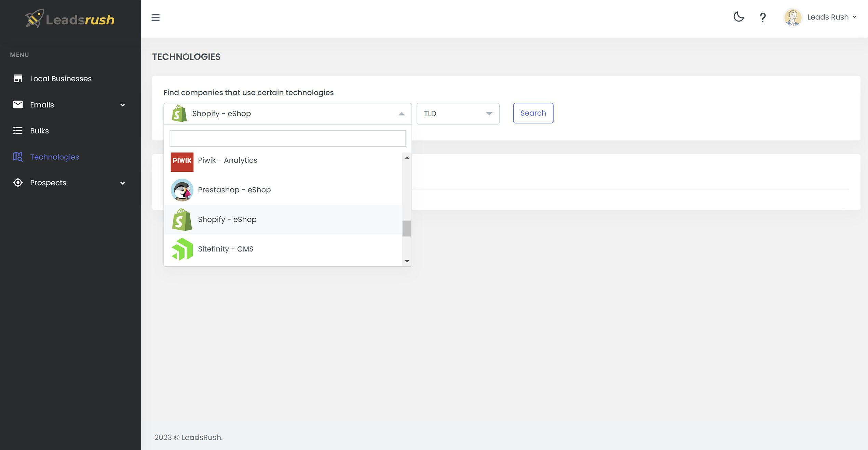Expand the Prospects submenu chevron
Image resolution: width=868 pixels, height=450 pixels.
click(123, 183)
